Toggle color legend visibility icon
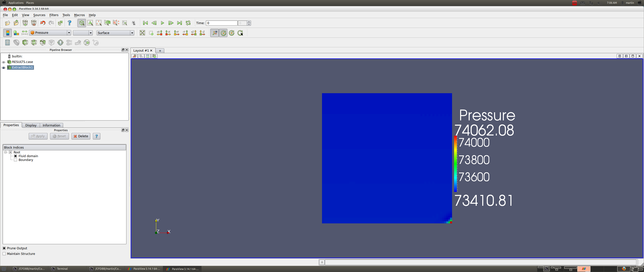The height and width of the screenshot is (272, 644). pos(8,33)
